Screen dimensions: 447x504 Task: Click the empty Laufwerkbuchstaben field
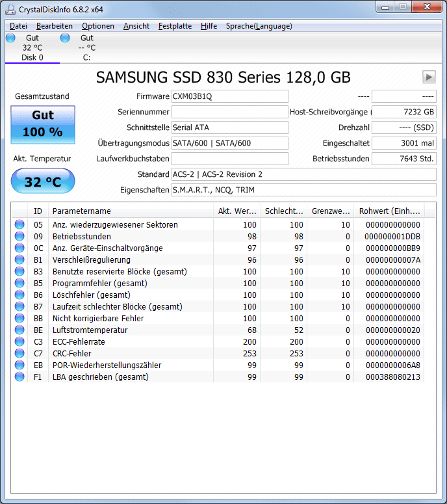point(230,159)
